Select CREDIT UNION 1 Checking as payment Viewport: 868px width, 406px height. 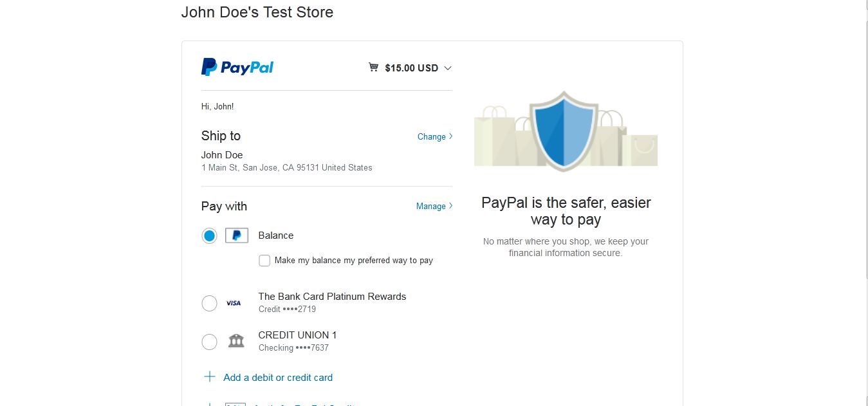pos(208,341)
